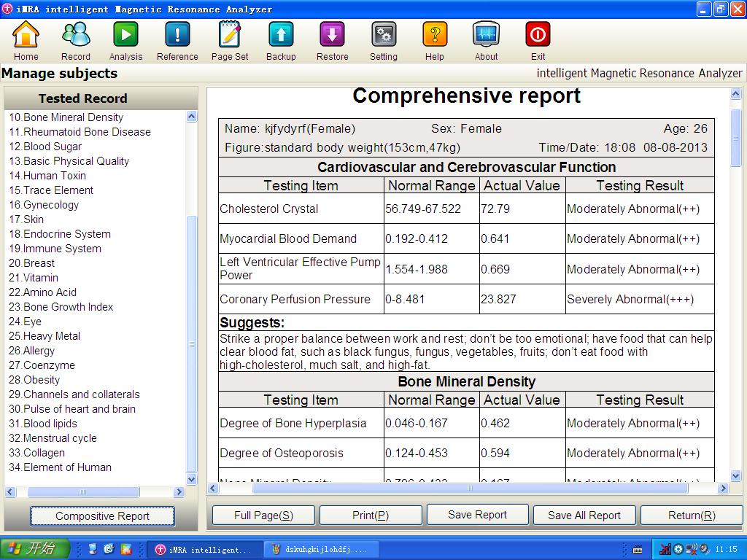Click Degree of Osteoporosis row label
Viewport: 747px width, 560px height.
(282, 454)
